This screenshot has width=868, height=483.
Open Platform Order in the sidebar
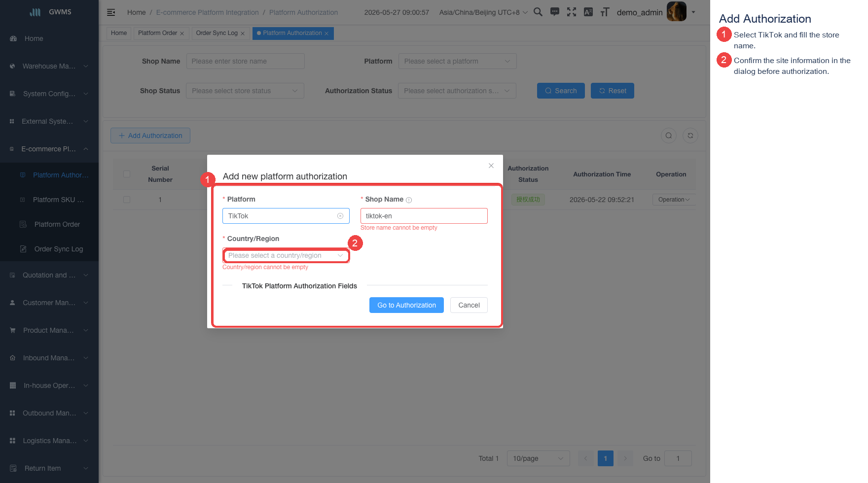pyautogui.click(x=49, y=224)
